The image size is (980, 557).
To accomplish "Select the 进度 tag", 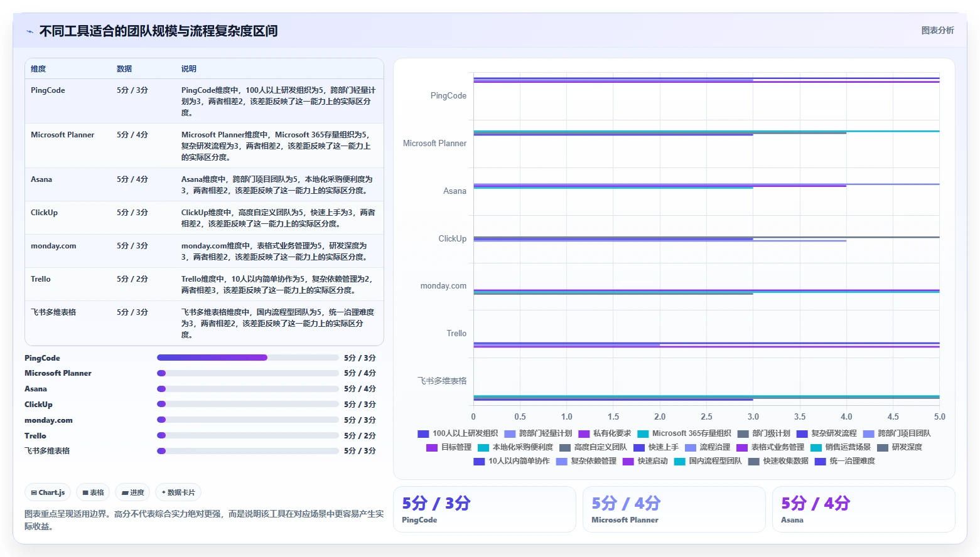I will click(x=132, y=492).
